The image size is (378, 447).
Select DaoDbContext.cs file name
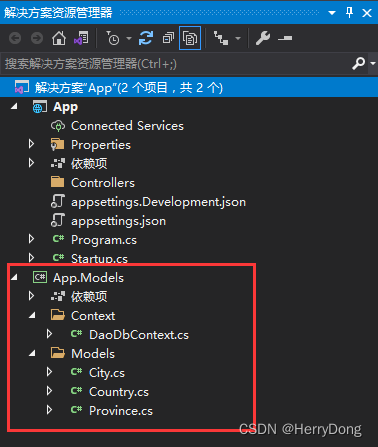coord(139,335)
